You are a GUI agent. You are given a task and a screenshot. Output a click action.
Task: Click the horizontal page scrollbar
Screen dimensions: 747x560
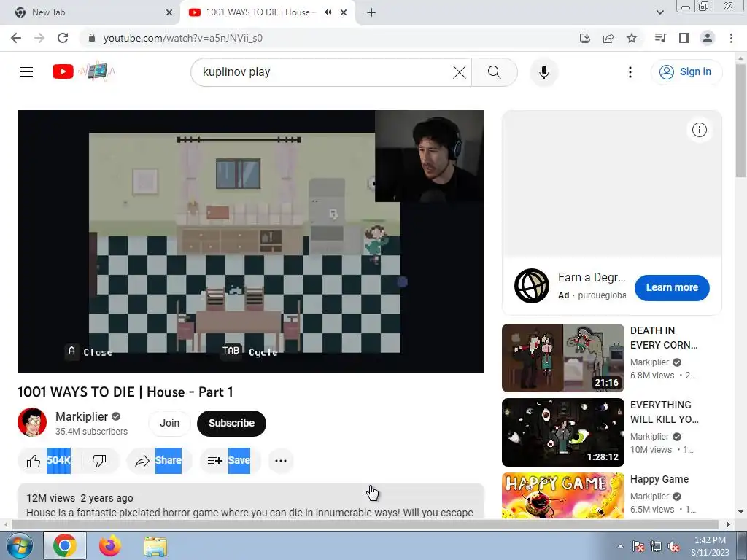coord(365,524)
